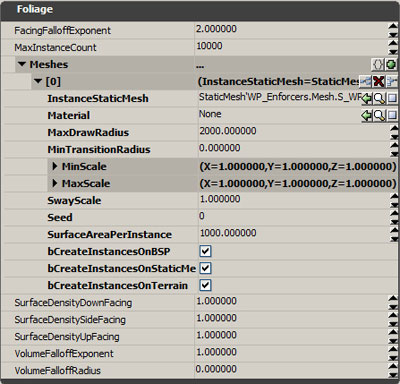Expand the MaxScale vector property

point(55,183)
